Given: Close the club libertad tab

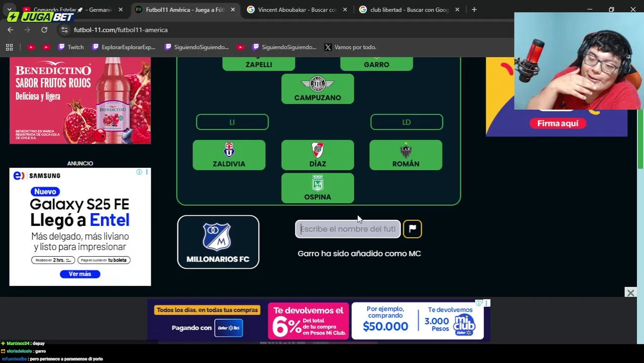Looking at the screenshot, I should coord(457,10).
